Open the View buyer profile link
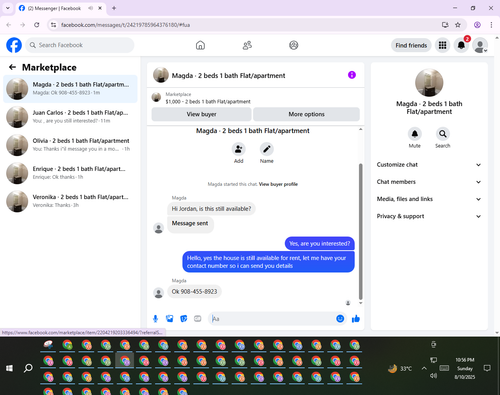Image resolution: width=500 pixels, height=395 pixels. (278, 184)
